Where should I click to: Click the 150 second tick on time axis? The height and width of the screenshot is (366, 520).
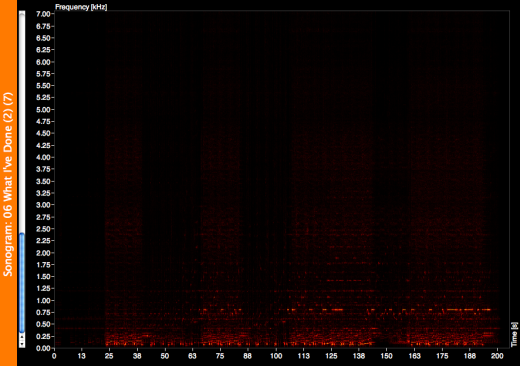coord(386,356)
